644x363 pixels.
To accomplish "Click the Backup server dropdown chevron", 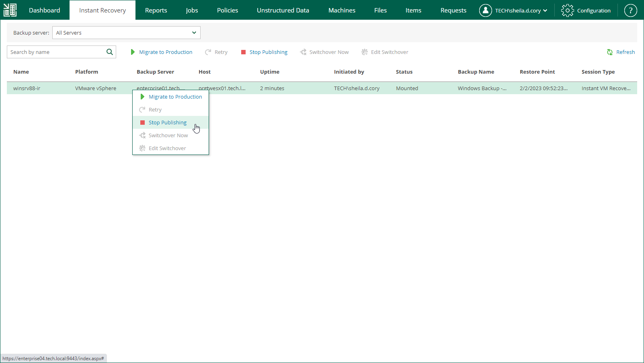I will coord(194,33).
